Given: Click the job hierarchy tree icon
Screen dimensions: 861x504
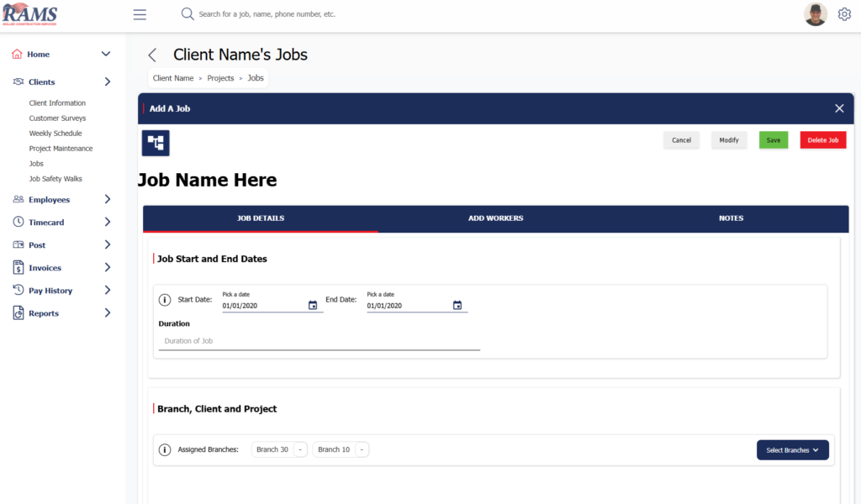Looking at the screenshot, I should click(156, 143).
